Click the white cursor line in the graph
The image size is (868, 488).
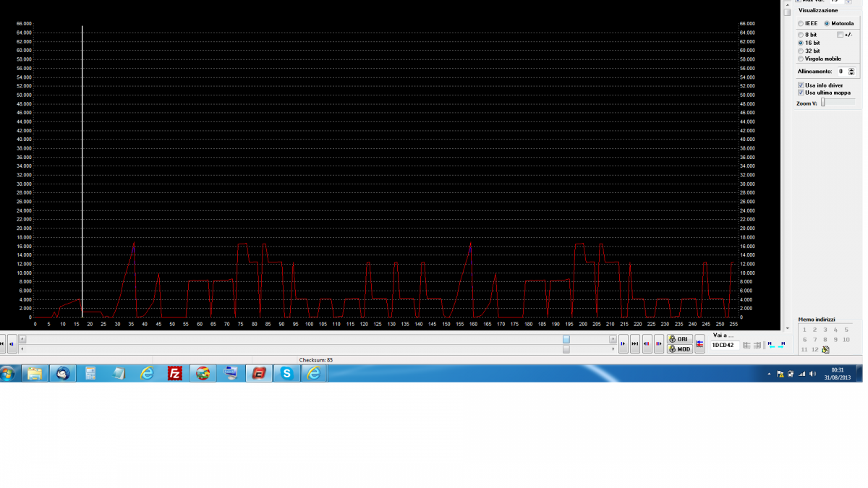82,171
